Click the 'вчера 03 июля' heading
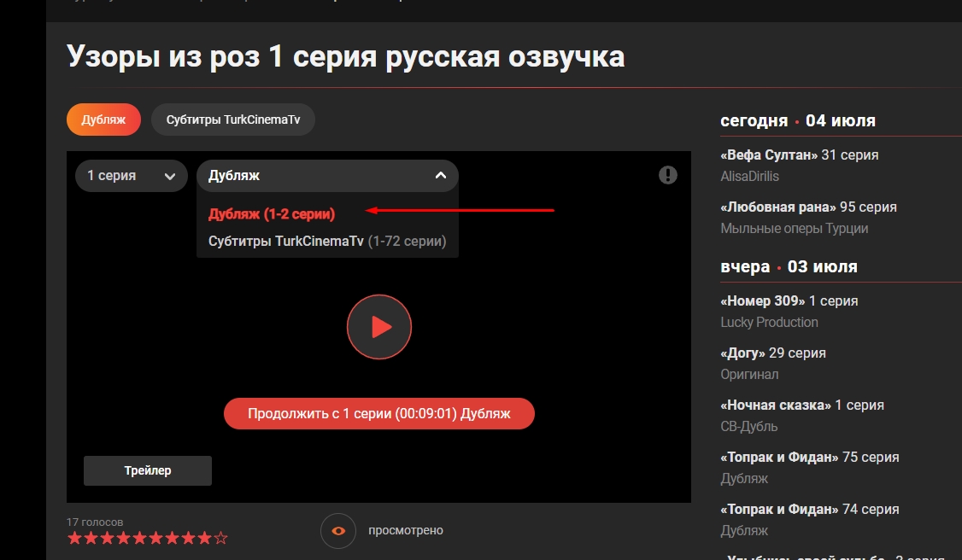 tap(789, 266)
